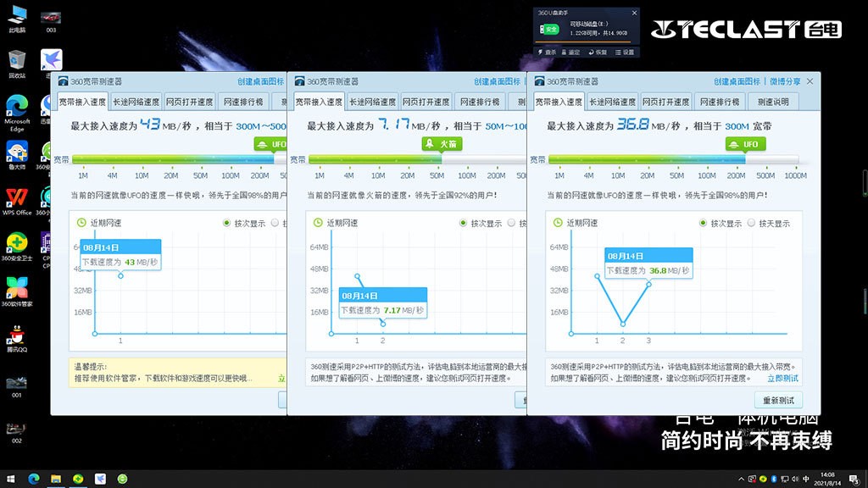Select 按次显示 radio in middle window
The image size is (868, 488).
[464, 223]
